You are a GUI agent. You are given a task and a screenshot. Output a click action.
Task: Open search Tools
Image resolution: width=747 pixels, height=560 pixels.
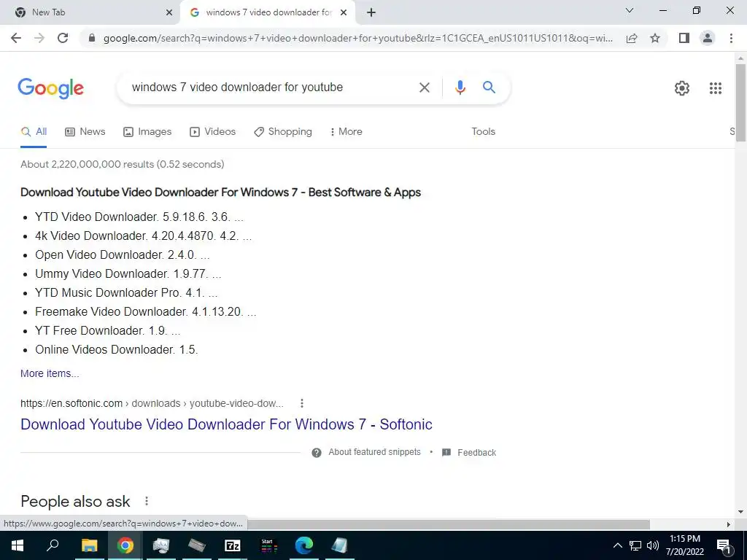[483, 132]
